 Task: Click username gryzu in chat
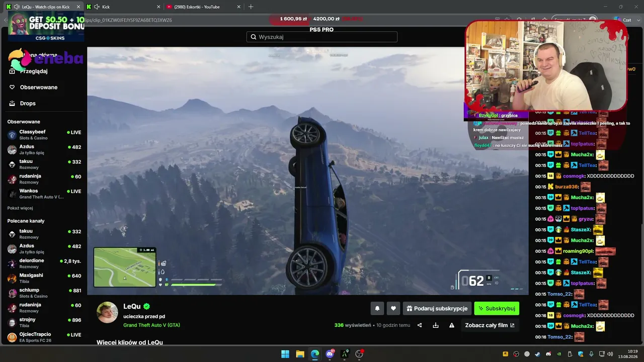click(x=586, y=219)
